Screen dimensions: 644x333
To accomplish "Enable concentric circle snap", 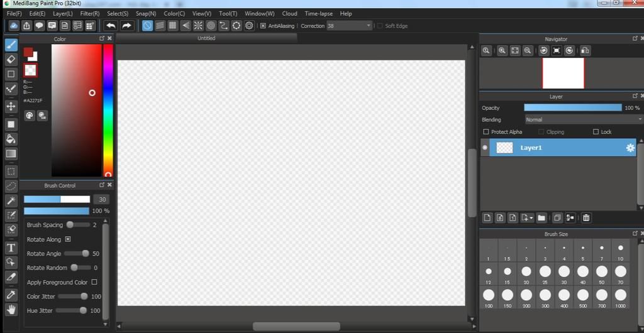I will pyautogui.click(x=211, y=26).
